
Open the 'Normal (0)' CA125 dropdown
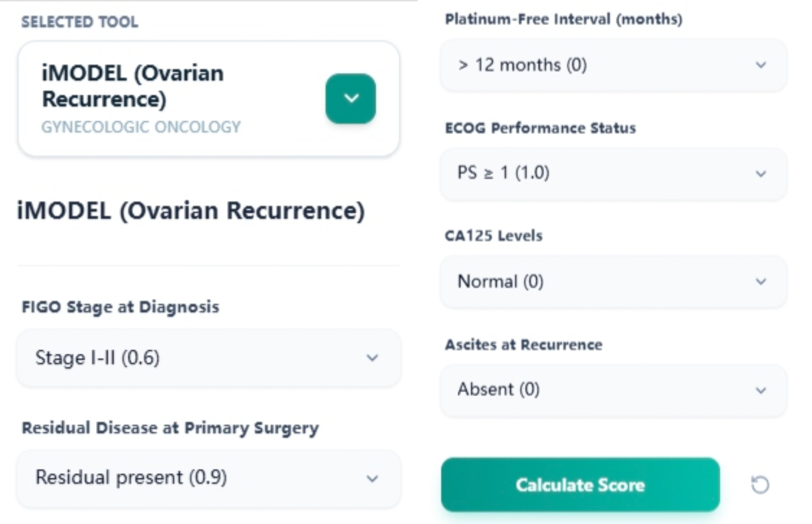(606, 281)
